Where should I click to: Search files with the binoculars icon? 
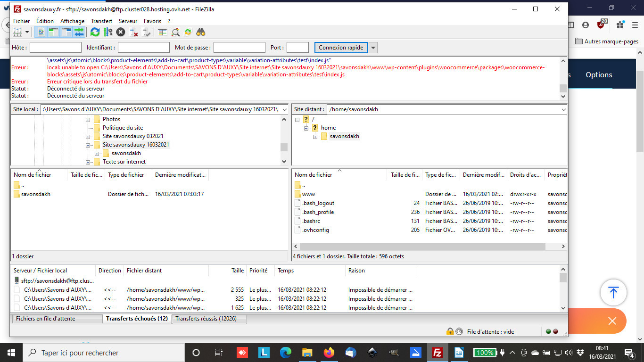[x=201, y=32]
